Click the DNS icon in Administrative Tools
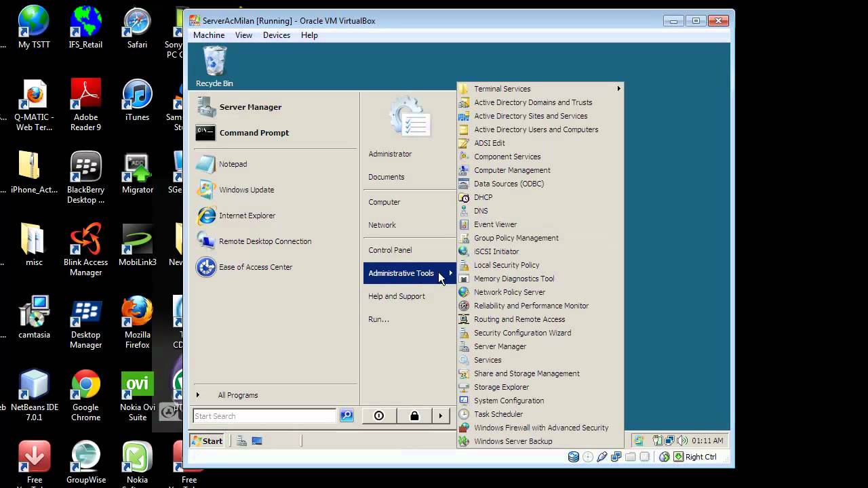This screenshot has width=868, height=488. (464, 211)
